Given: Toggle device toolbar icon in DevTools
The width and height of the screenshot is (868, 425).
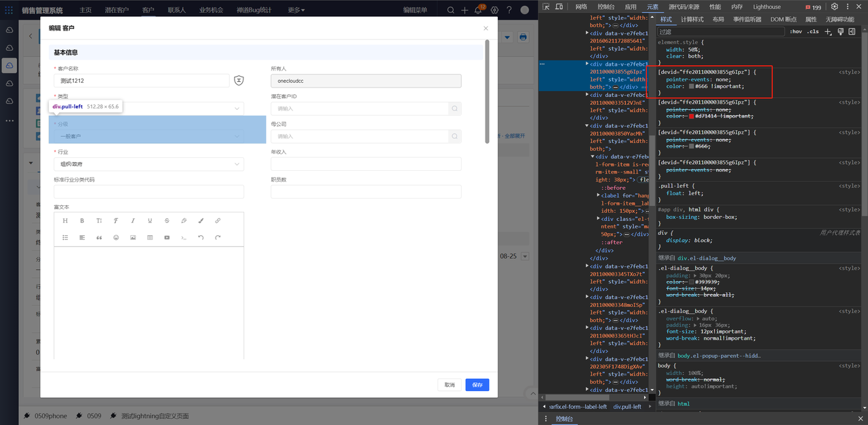Looking at the screenshot, I should (559, 7).
